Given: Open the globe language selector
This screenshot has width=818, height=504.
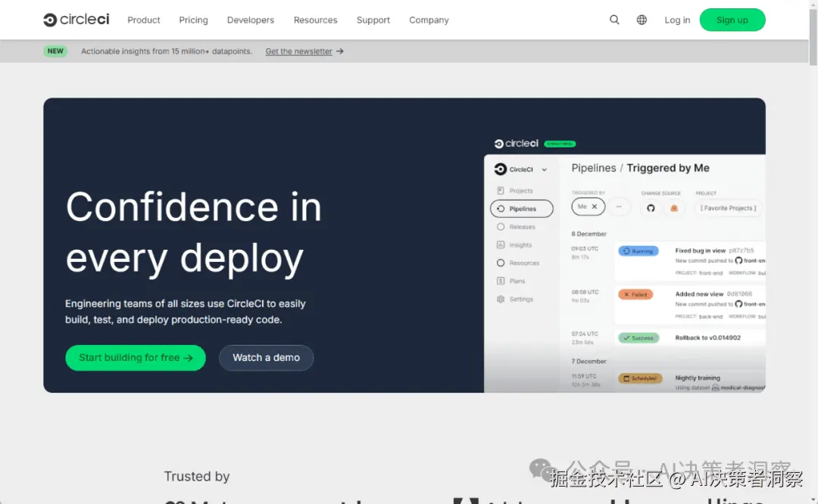Looking at the screenshot, I should coord(642,20).
